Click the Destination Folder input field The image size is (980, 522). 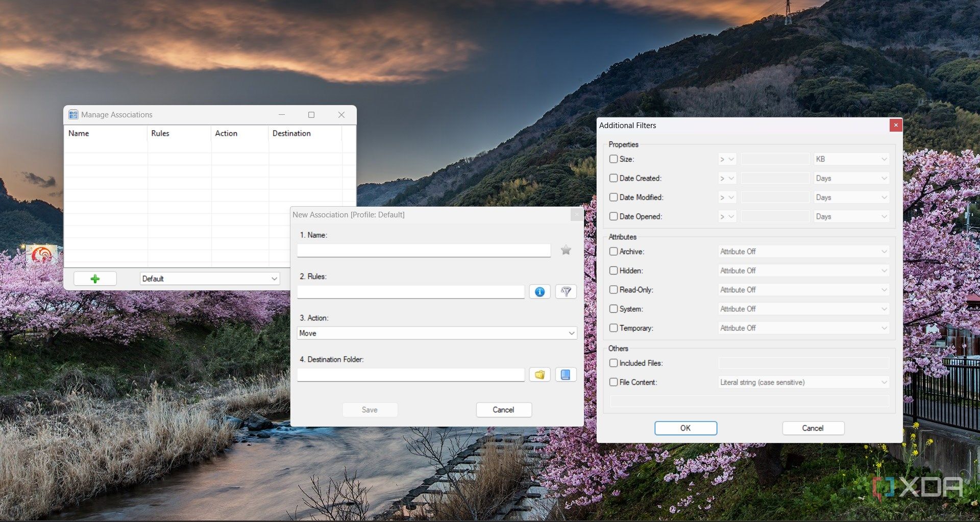[411, 375]
